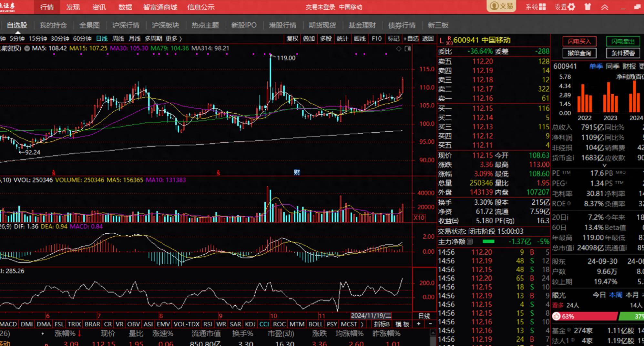
Task: Add the stock via +自选 button
Action: (x=411, y=39)
